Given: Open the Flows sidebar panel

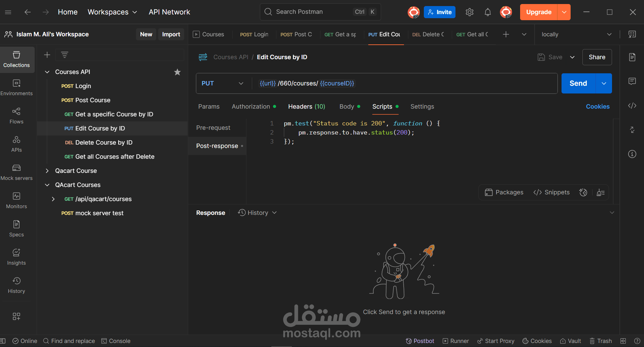Looking at the screenshot, I should [x=16, y=116].
